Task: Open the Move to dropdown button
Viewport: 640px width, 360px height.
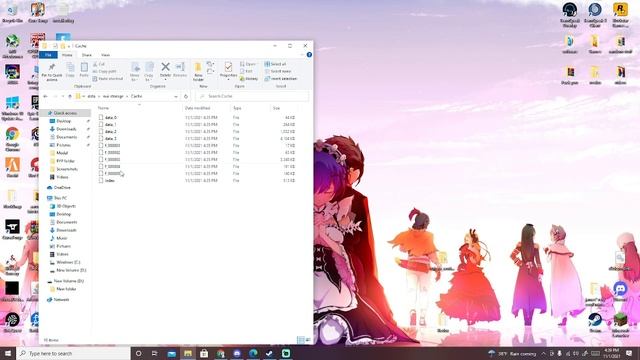Action: coord(135,71)
